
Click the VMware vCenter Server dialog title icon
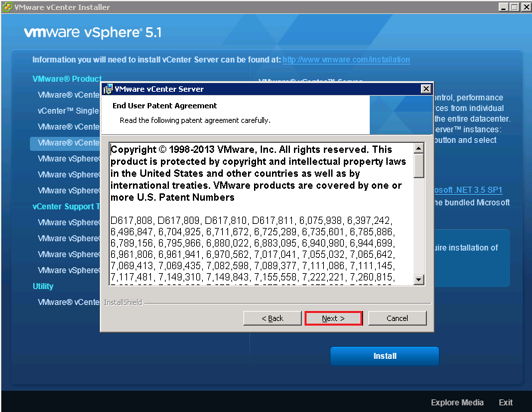click(x=108, y=89)
